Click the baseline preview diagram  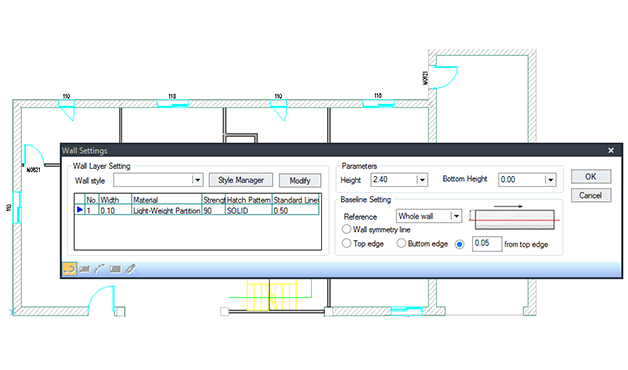[x=515, y=218]
